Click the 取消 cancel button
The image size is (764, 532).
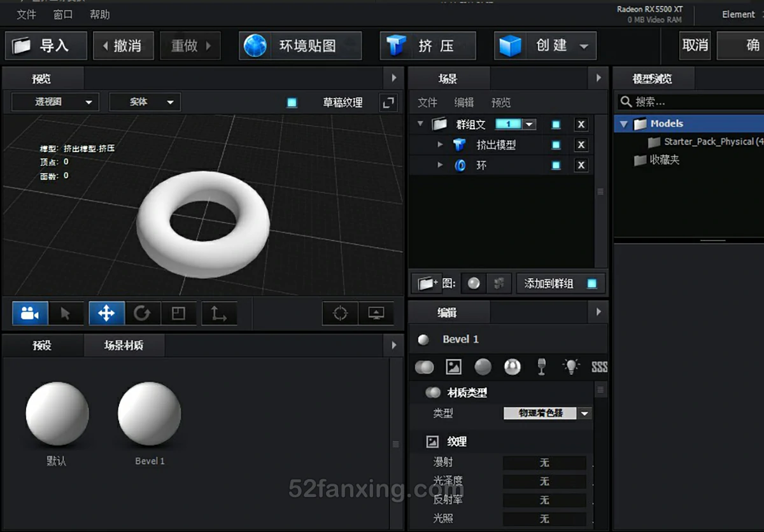point(695,45)
